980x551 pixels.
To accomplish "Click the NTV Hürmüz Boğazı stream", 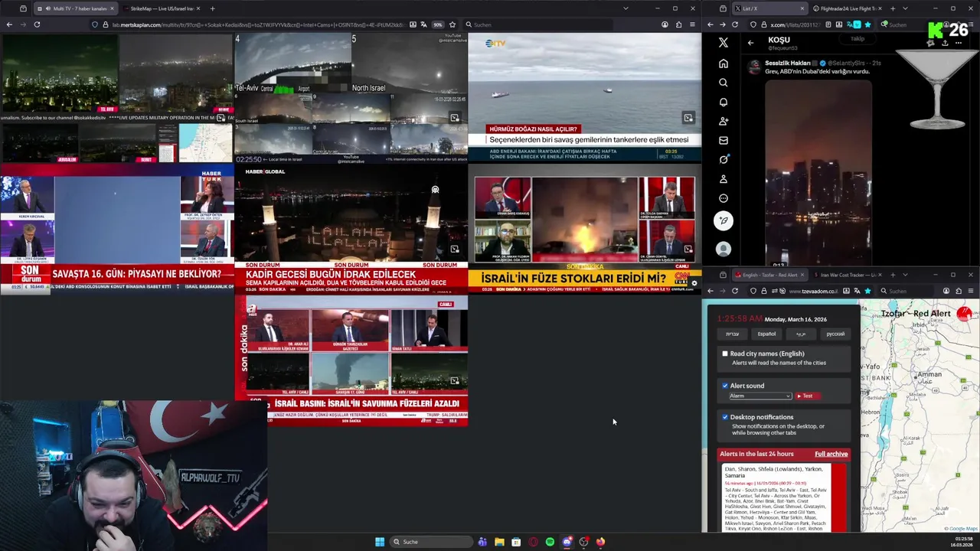I will pos(584,97).
